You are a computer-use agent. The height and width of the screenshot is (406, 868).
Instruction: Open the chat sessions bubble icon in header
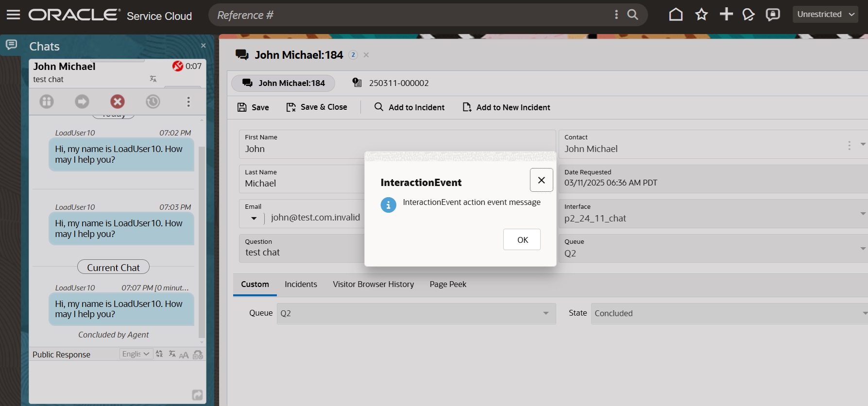(x=749, y=15)
